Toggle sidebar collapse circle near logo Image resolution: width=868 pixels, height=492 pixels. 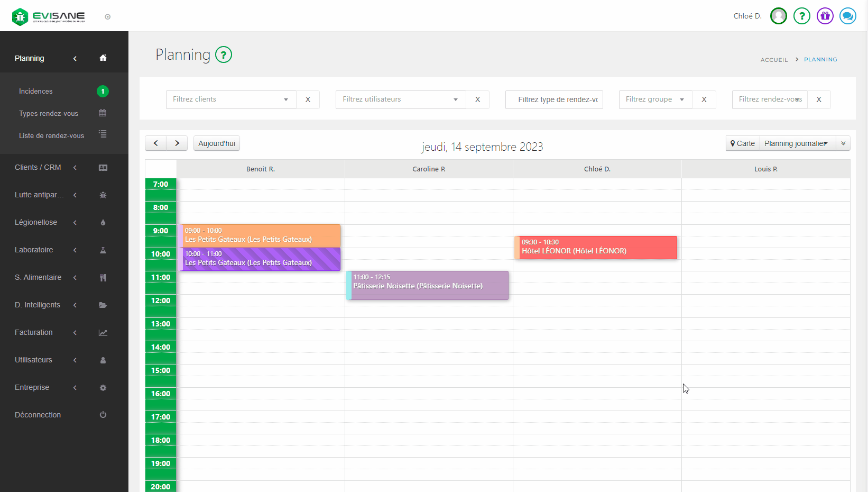pyautogui.click(x=108, y=17)
